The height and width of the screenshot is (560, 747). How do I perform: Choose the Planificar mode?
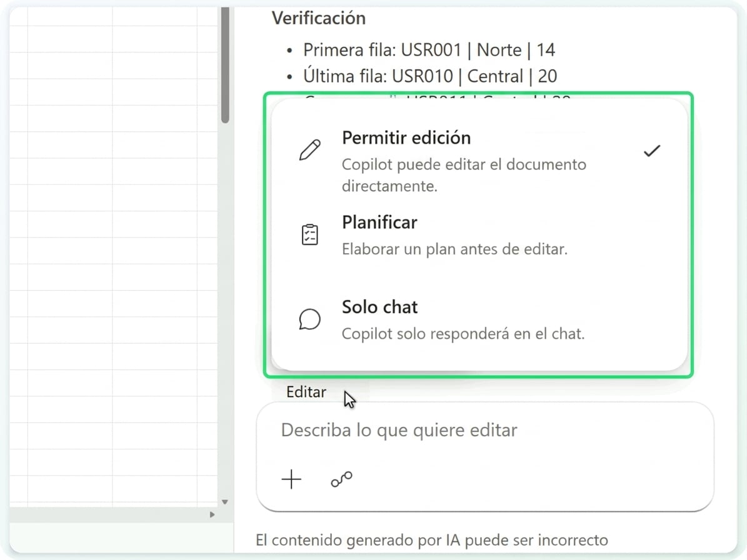click(x=479, y=235)
